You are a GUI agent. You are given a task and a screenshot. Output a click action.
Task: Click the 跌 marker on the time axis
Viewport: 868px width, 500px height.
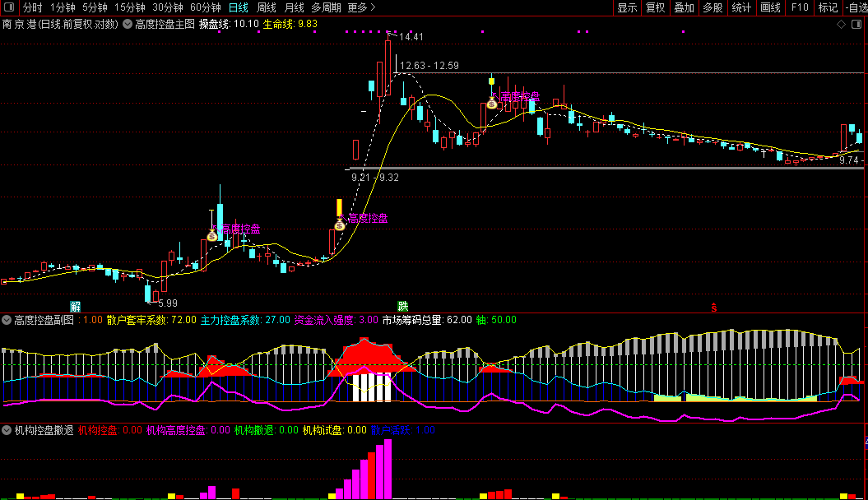[403, 307]
